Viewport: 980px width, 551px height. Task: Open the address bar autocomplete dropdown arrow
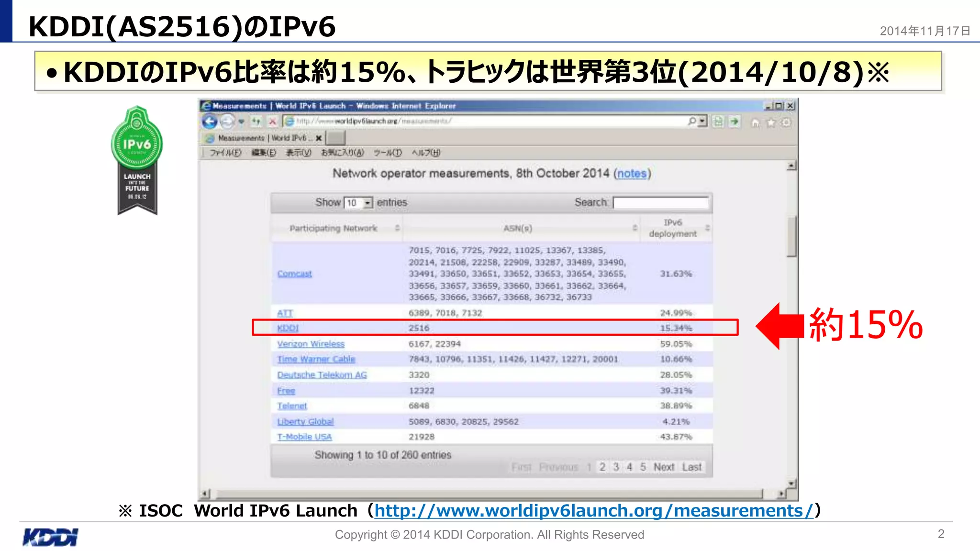[702, 121]
